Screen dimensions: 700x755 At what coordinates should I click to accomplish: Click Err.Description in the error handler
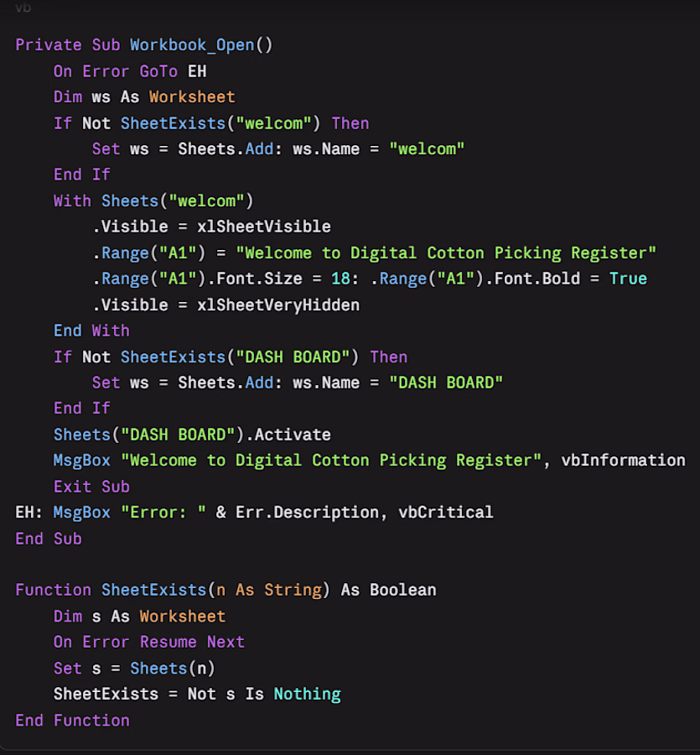[x=307, y=513]
